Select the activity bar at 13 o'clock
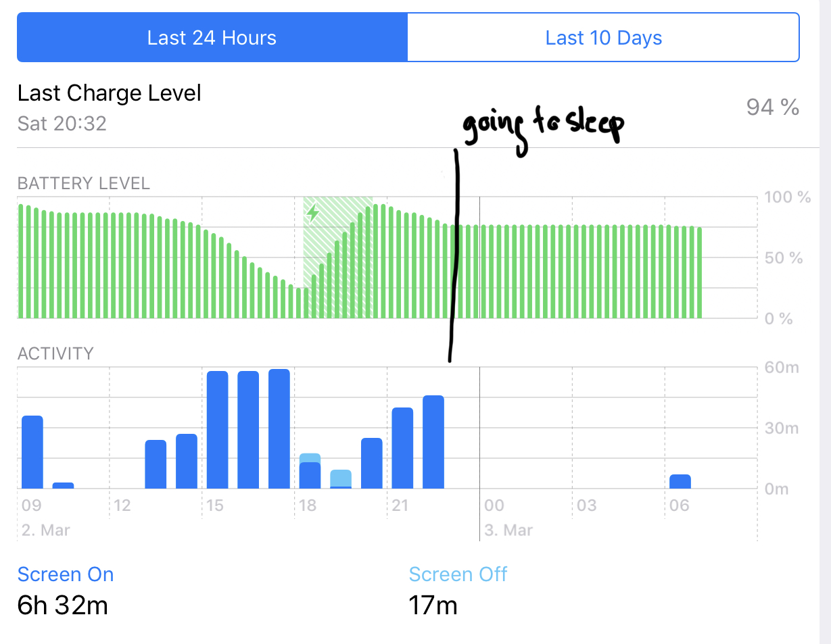 pyautogui.click(x=156, y=464)
